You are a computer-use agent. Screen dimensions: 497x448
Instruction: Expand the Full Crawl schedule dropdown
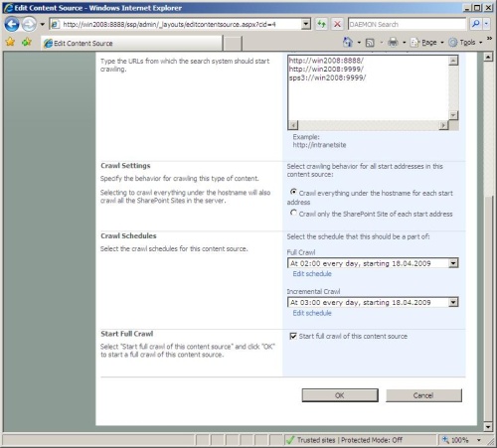click(453, 263)
